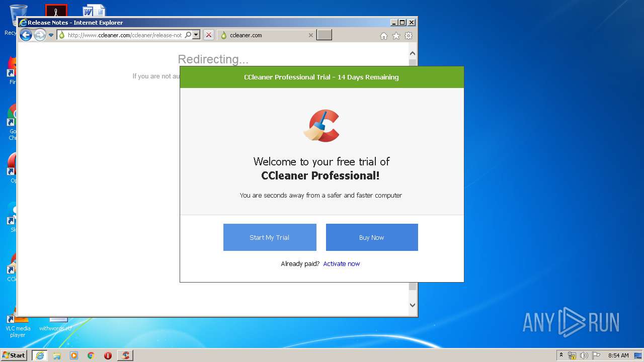Open IE Tools gear menu

(x=409, y=36)
